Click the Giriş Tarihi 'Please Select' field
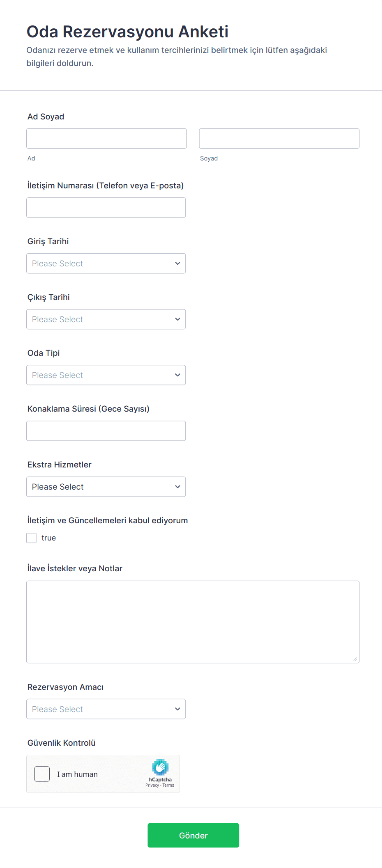The width and height of the screenshot is (382, 868). pos(99,263)
